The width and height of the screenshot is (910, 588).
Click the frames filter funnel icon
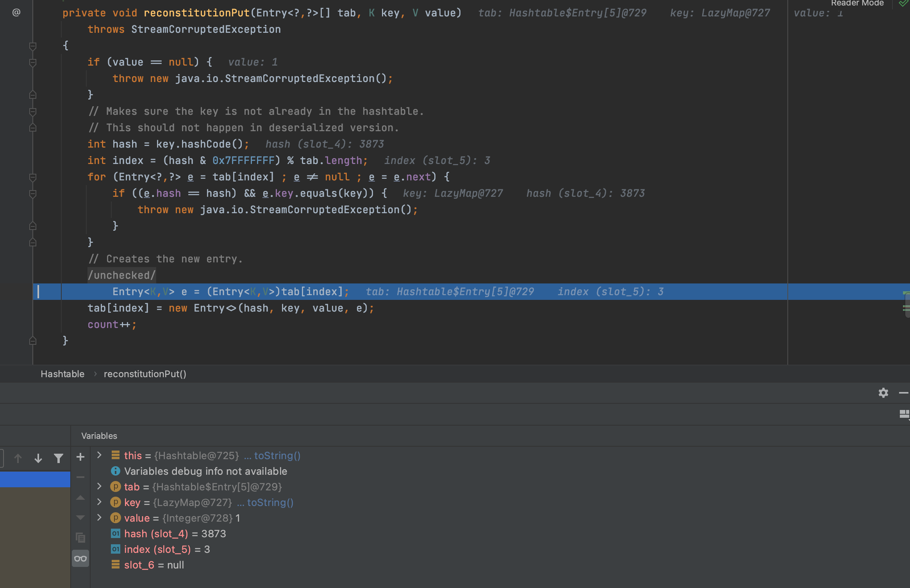click(59, 458)
